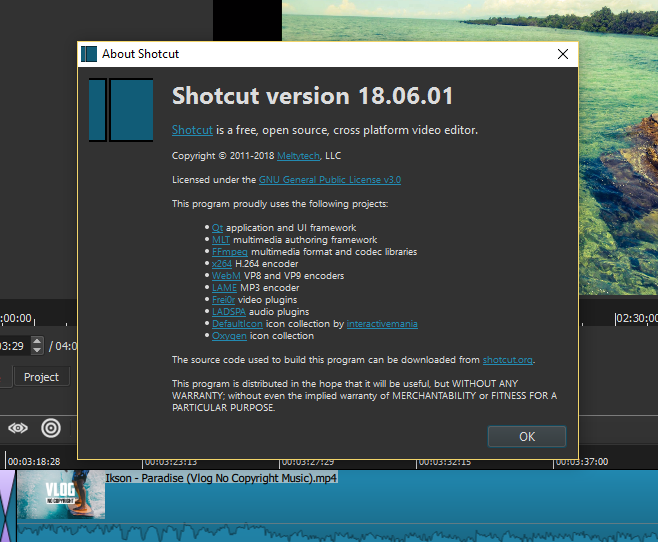Click timeline ruler at 00:03:18:28
The height and width of the screenshot is (542, 658).
click(x=34, y=462)
